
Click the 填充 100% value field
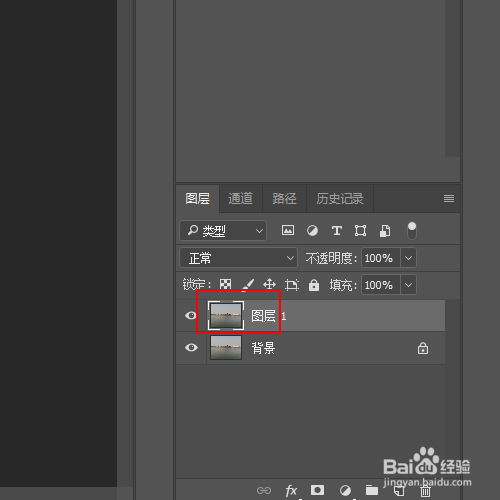click(381, 285)
